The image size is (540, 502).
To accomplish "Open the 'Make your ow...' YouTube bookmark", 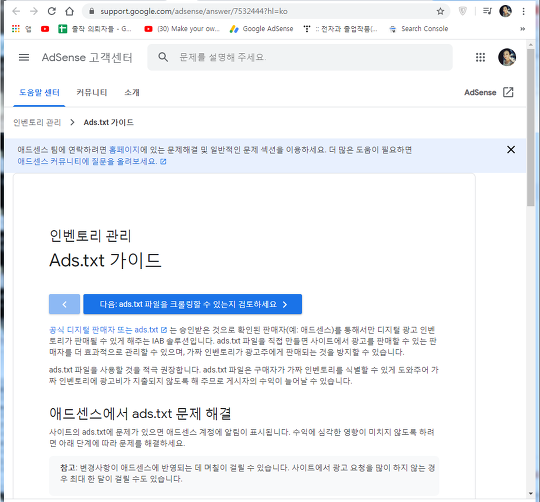I will pos(182,29).
